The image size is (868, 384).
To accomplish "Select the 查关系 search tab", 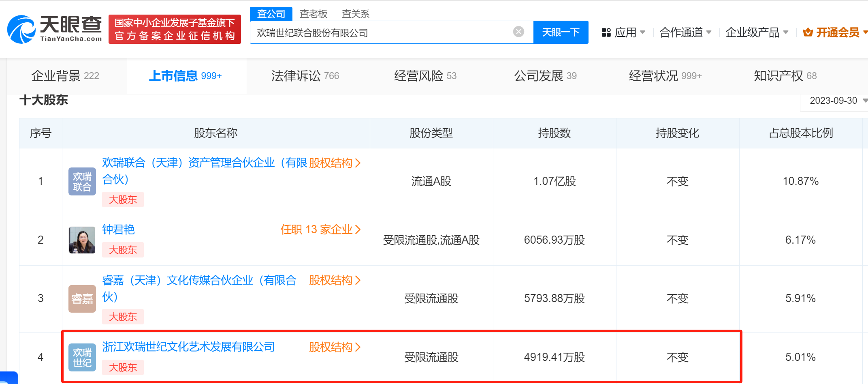I will pos(356,14).
